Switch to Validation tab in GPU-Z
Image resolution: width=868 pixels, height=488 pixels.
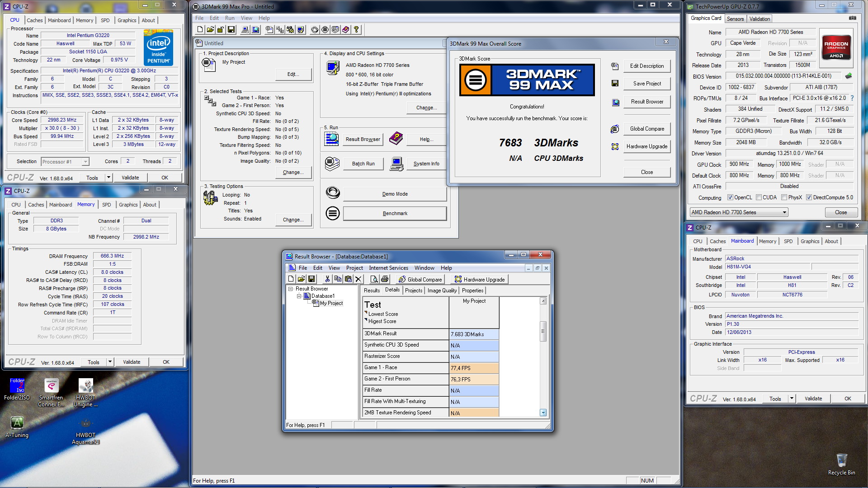click(759, 19)
